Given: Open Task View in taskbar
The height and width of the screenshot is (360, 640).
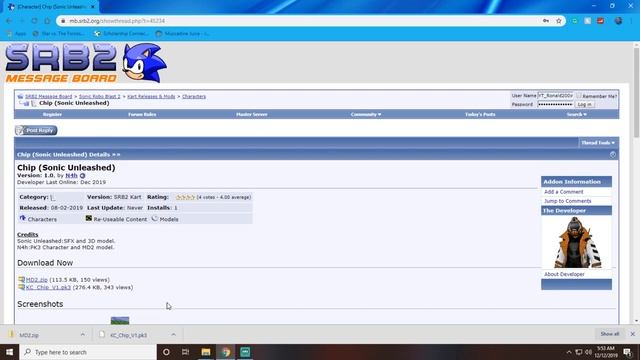Looking at the screenshot, I should (x=185, y=352).
